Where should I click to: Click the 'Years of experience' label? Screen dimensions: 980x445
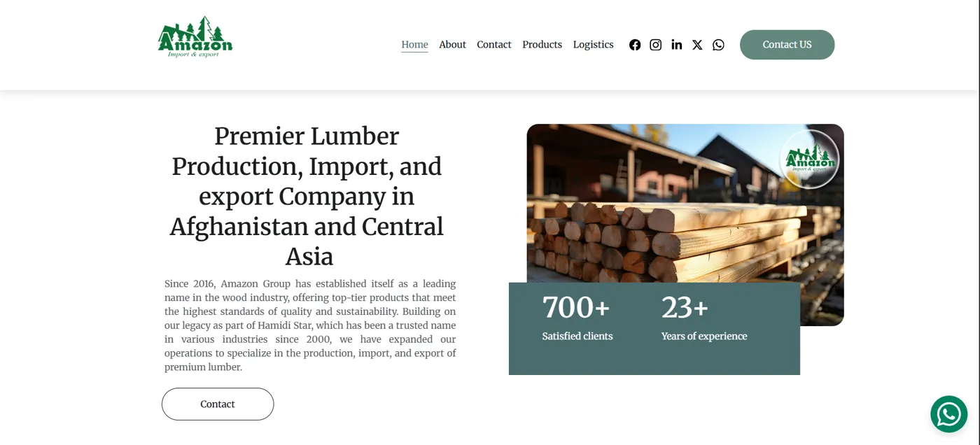pyautogui.click(x=704, y=337)
